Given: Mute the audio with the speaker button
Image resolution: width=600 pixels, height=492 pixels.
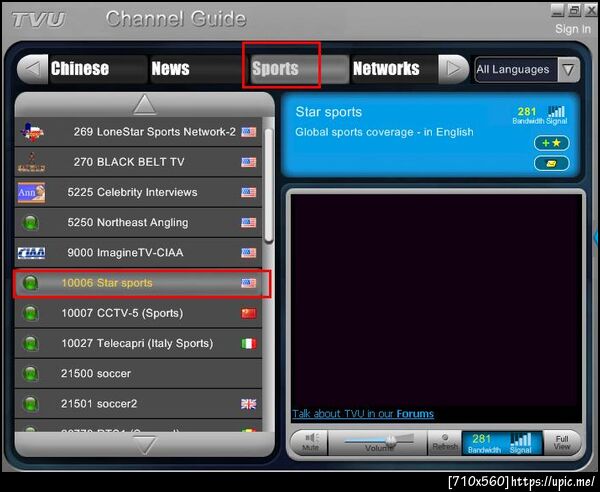Looking at the screenshot, I should pyautogui.click(x=310, y=443).
